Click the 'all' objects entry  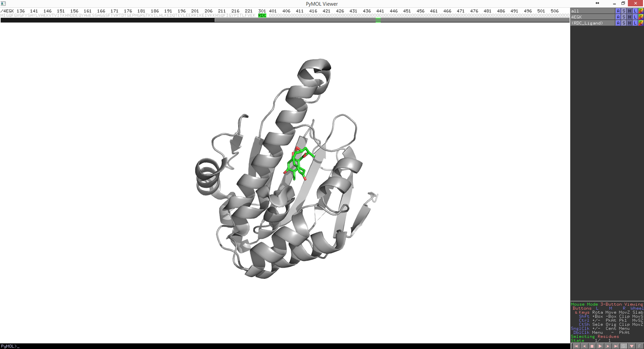(x=592, y=11)
